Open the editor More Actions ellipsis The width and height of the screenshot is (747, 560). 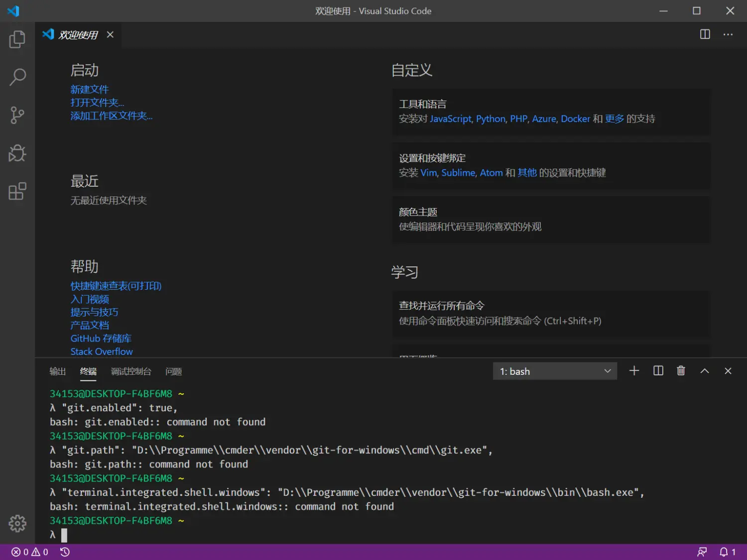[728, 34]
